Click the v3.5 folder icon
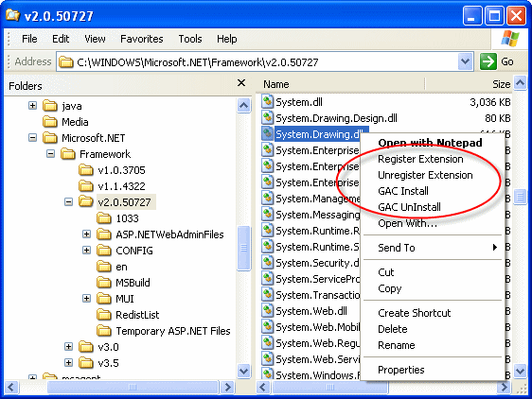The image size is (532, 399). (86, 363)
